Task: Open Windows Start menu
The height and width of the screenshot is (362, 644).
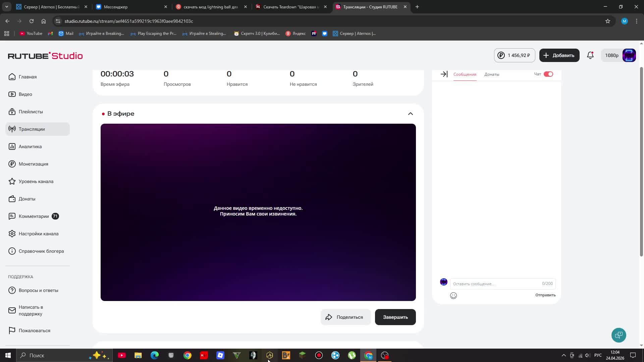Action: click(x=8, y=355)
